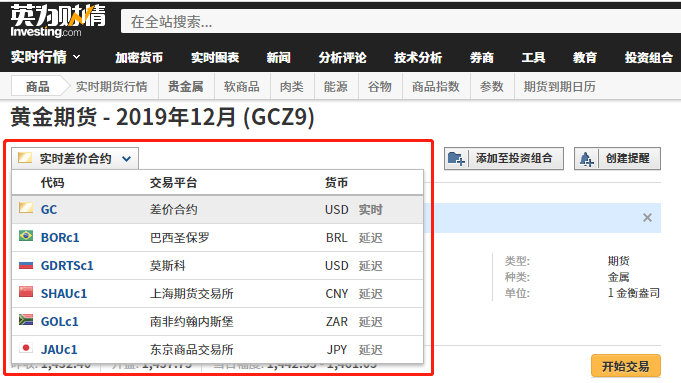Click the 交易平台 column header

coord(173,183)
